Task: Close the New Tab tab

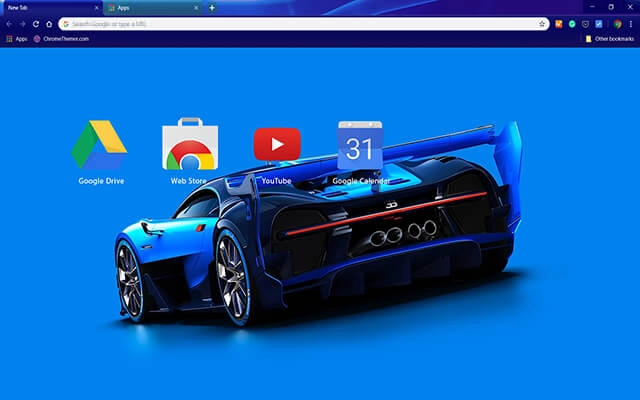Action: point(97,8)
